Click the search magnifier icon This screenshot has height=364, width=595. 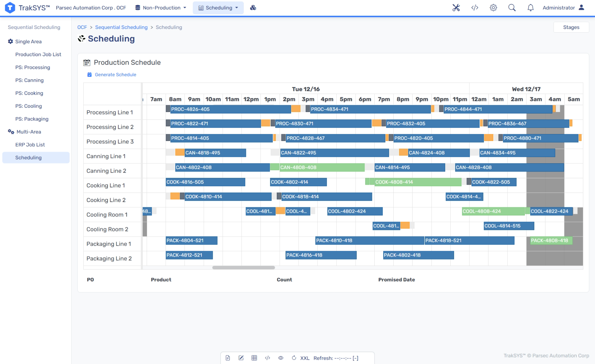pyautogui.click(x=512, y=8)
